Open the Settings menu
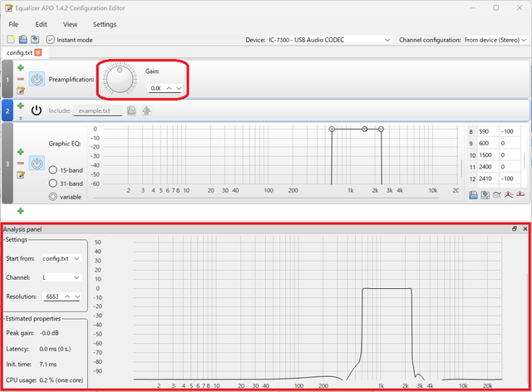The image size is (532, 392). [105, 24]
